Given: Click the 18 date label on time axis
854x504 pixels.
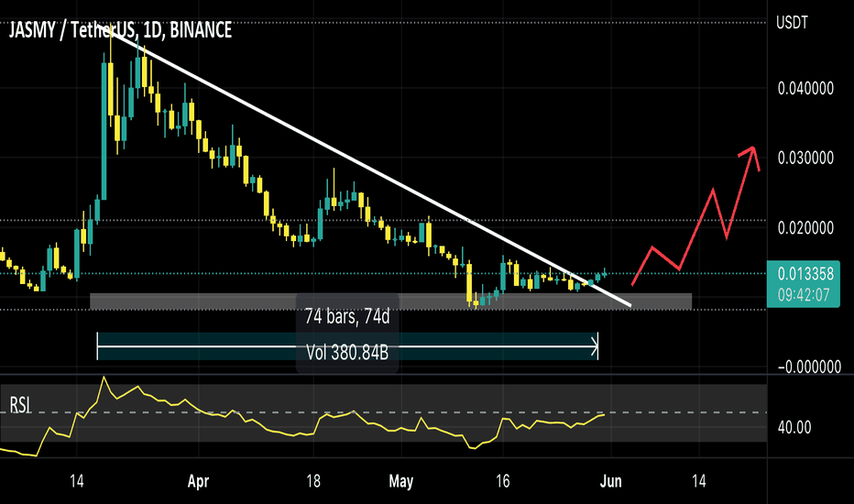Looking at the screenshot, I should pos(313,481).
